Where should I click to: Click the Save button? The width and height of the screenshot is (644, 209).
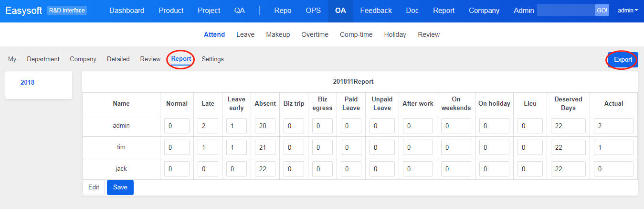tap(120, 187)
